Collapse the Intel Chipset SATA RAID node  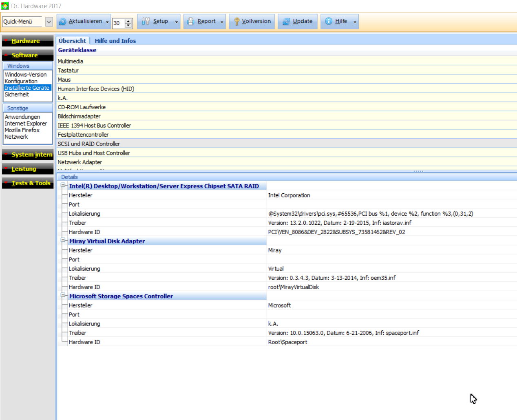[x=63, y=186]
